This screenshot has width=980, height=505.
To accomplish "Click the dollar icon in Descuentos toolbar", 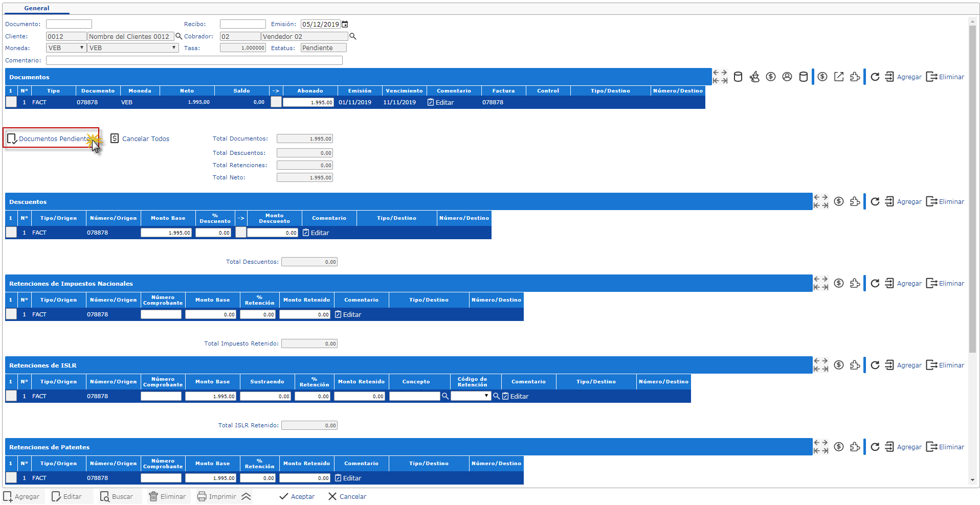I will (839, 201).
